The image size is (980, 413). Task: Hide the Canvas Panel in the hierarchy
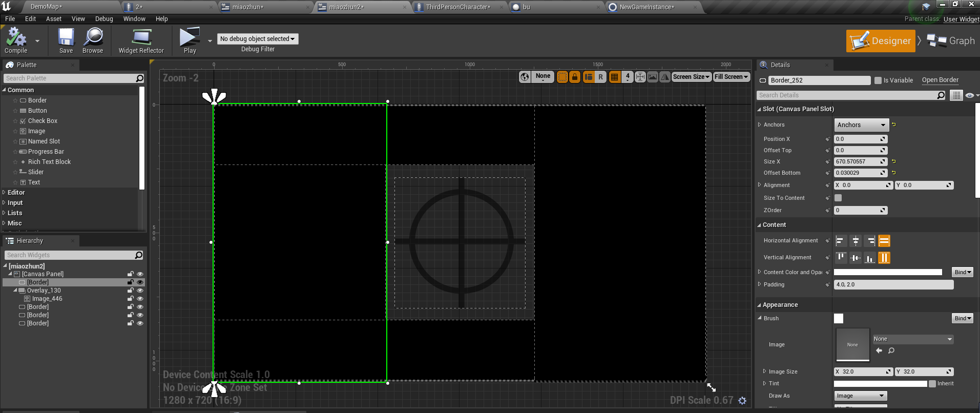[140, 274]
